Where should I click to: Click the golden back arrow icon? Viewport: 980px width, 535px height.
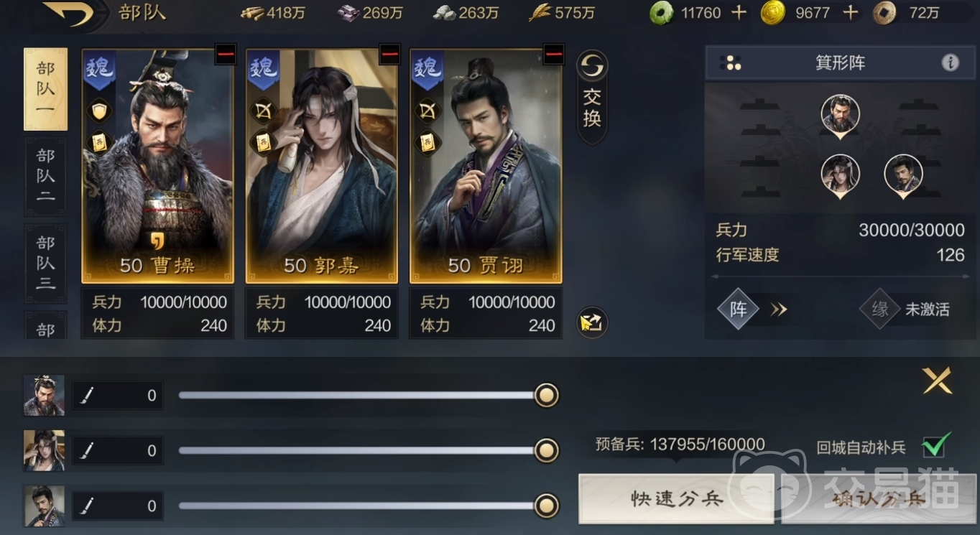click(x=69, y=13)
